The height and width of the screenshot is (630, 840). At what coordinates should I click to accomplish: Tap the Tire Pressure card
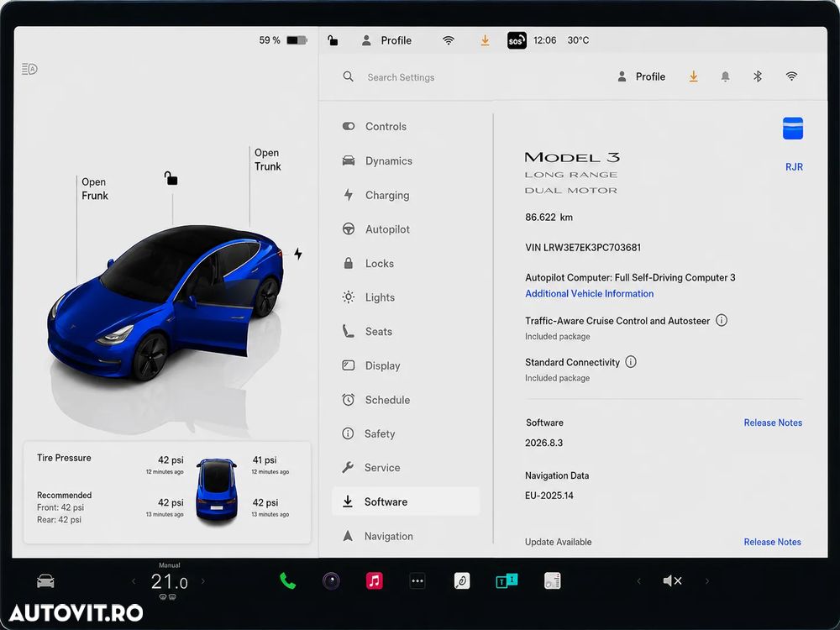point(167,492)
